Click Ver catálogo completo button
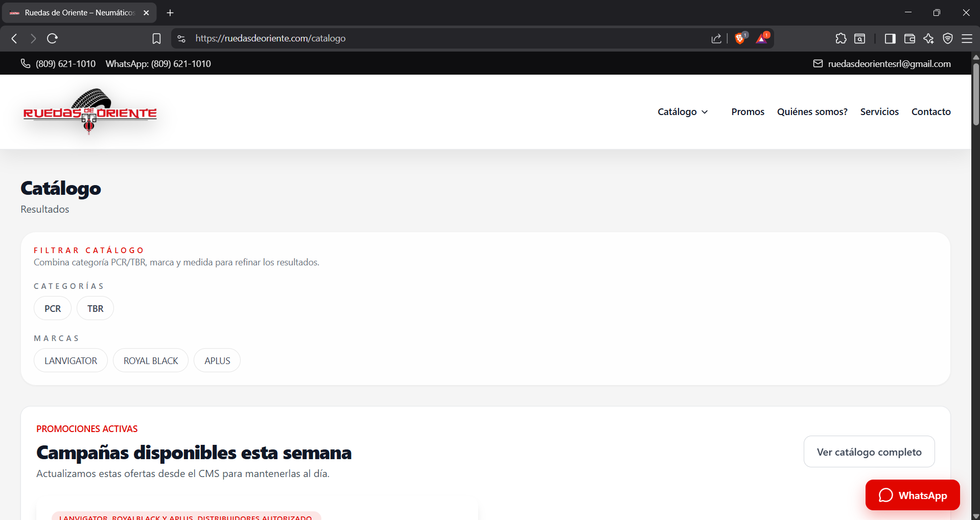 869,451
